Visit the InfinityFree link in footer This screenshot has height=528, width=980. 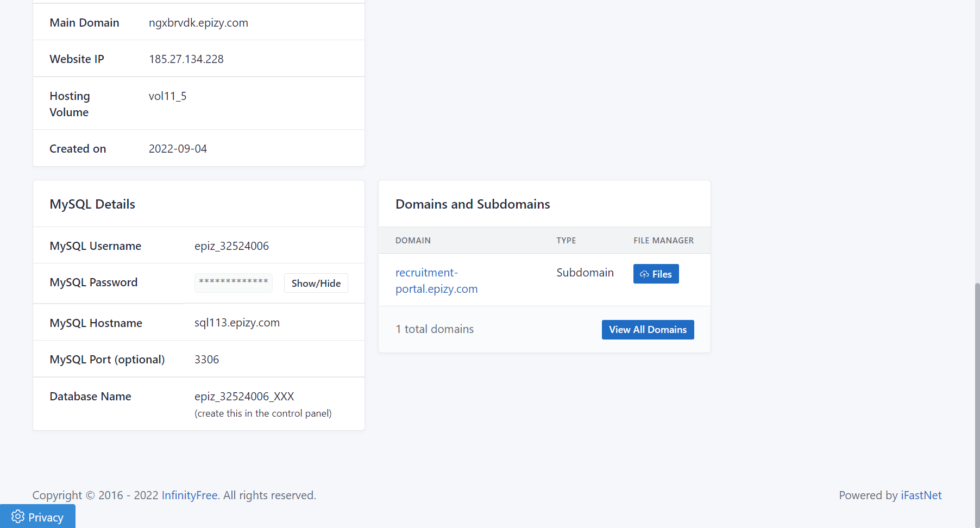tap(190, 495)
